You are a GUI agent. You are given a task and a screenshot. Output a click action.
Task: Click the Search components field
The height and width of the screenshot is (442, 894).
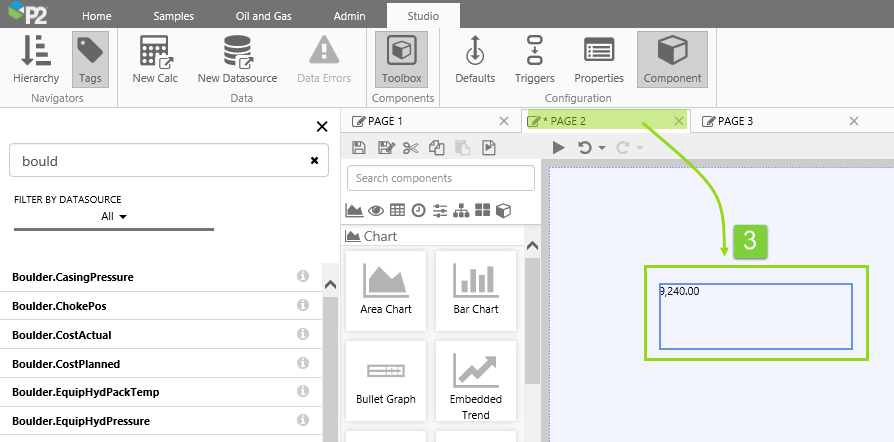coord(441,178)
